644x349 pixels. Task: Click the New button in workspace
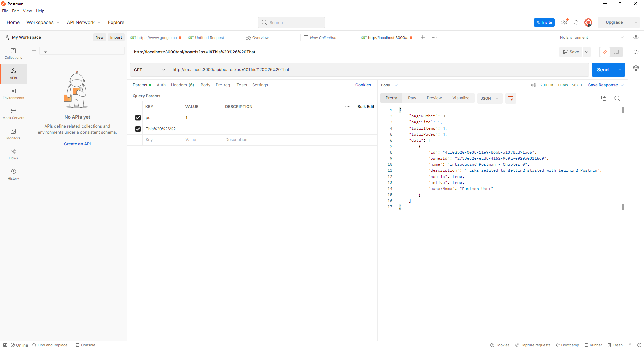[x=99, y=37]
